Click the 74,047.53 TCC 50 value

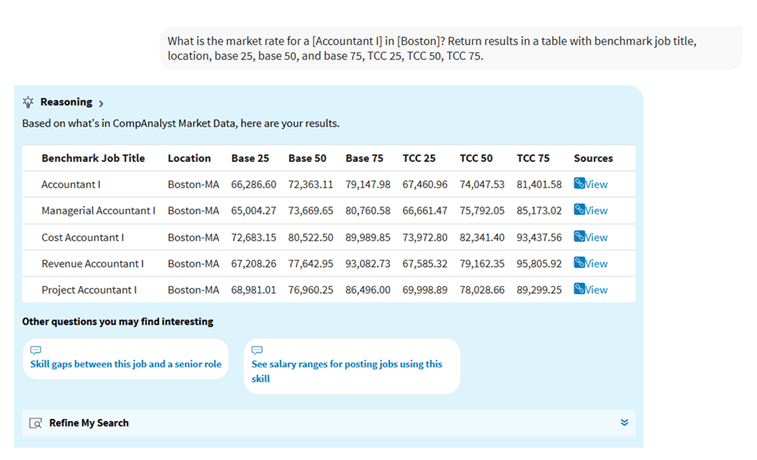coord(482,184)
